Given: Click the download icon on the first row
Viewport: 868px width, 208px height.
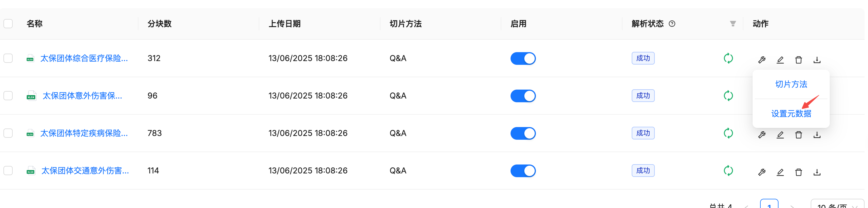Looking at the screenshot, I should point(817,60).
